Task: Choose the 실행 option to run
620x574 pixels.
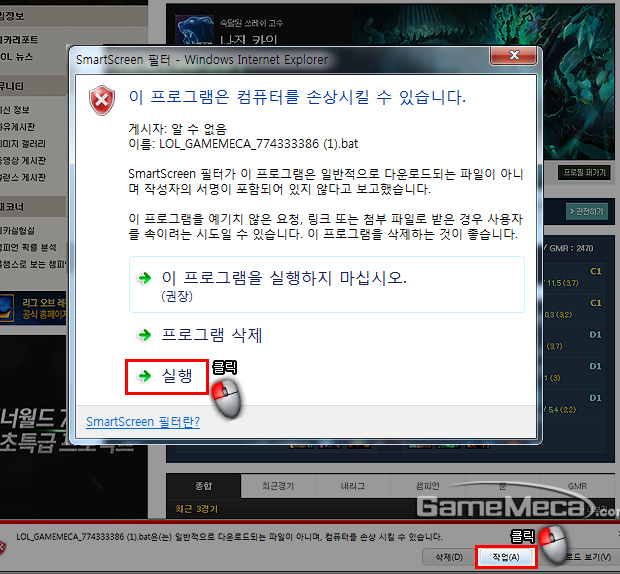Action: point(167,376)
